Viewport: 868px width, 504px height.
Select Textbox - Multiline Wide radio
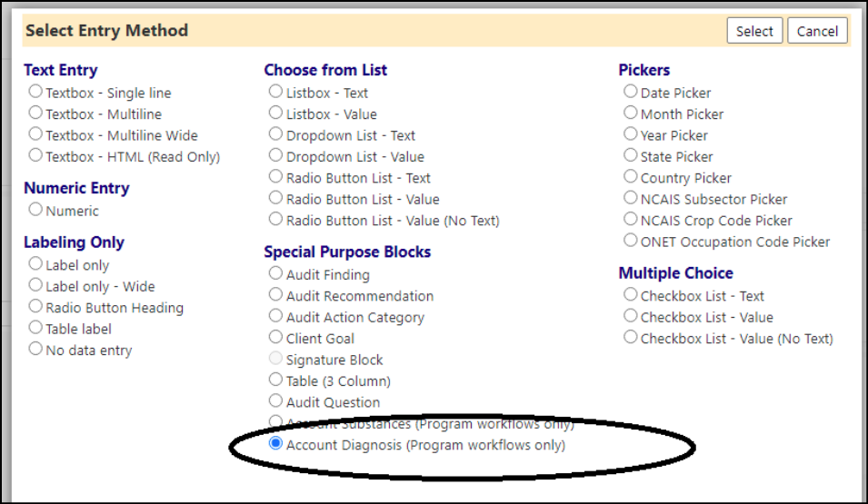click(35, 133)
